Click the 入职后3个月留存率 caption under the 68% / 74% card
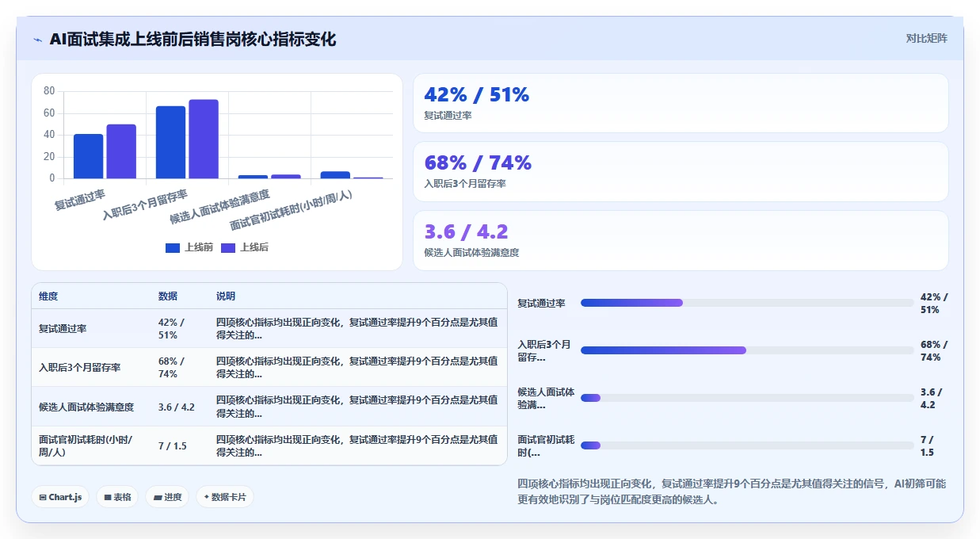 [x=465, y=184]
